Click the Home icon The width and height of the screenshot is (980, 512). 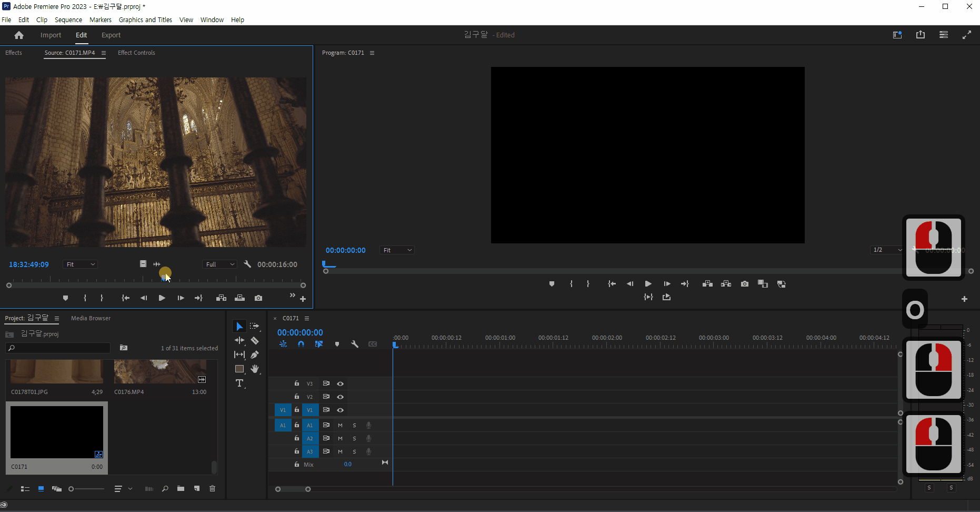pos(19,35)
